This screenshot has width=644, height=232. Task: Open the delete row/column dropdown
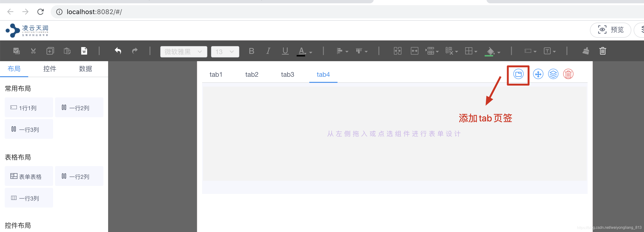click(x=452, y=51)
